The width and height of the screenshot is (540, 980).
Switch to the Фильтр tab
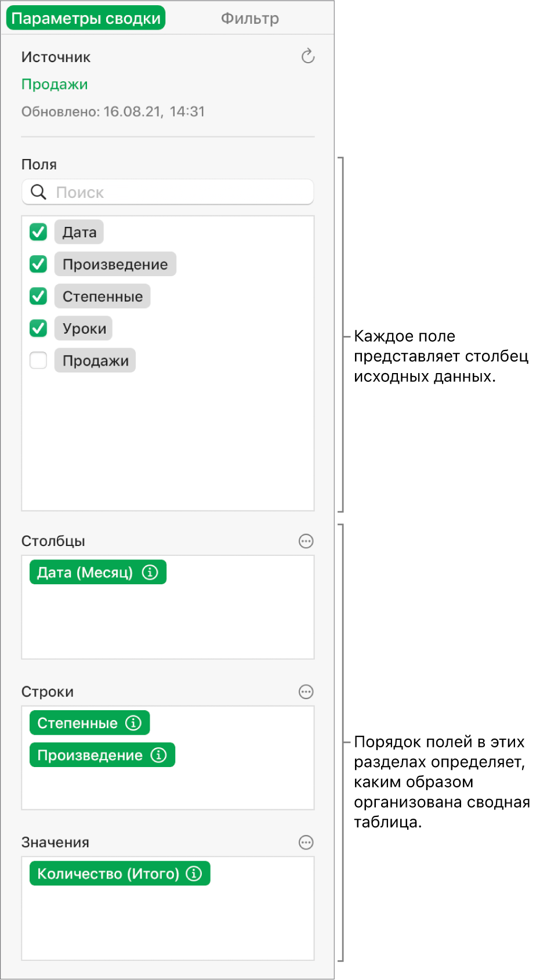(250, 18)
